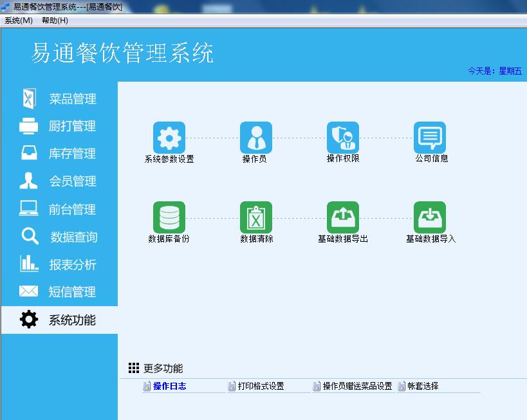Image resolution: width=527 pixels, height=420 pixels.
Task: Select the 系统功能 section label
Action: click(x=72, y=320)
